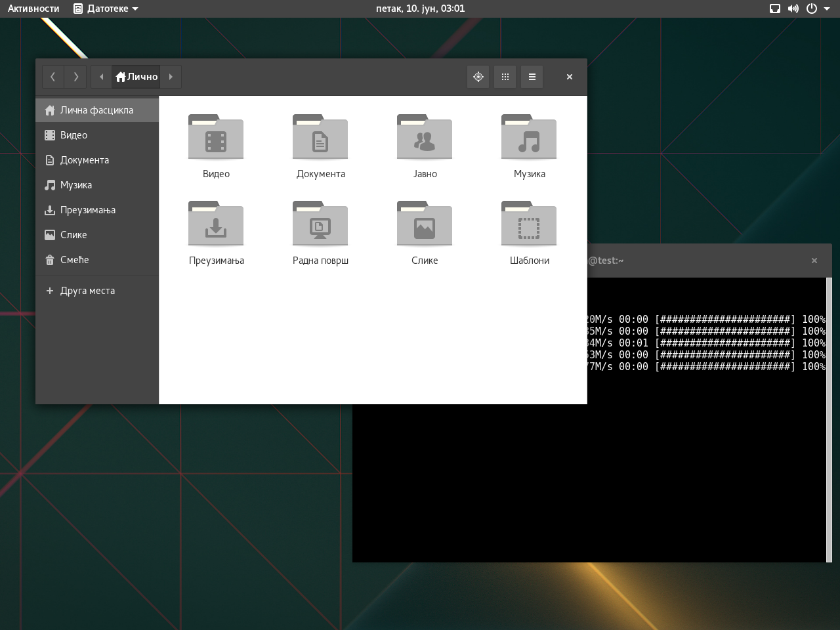Select Лична фасцикла in the sidebar
The height and width of the screenshot is (630, 840).
tap(97, 110)
